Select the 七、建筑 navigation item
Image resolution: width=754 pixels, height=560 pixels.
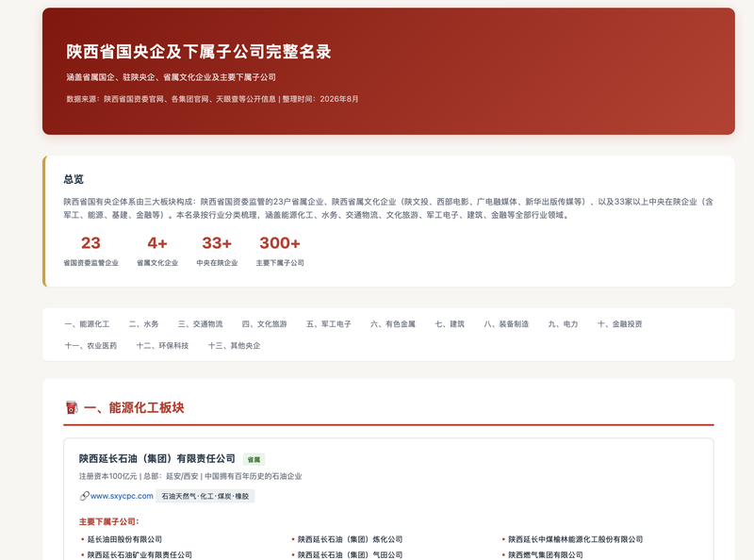450,323
